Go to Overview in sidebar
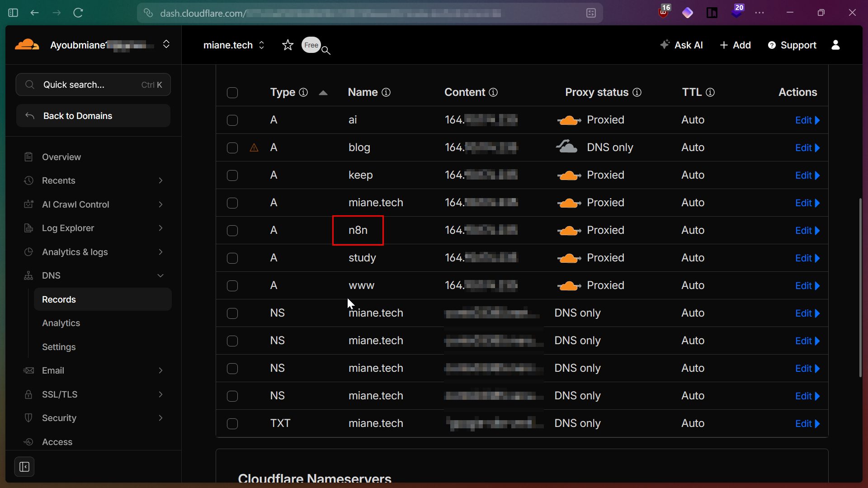 click(x=61, y=157)
